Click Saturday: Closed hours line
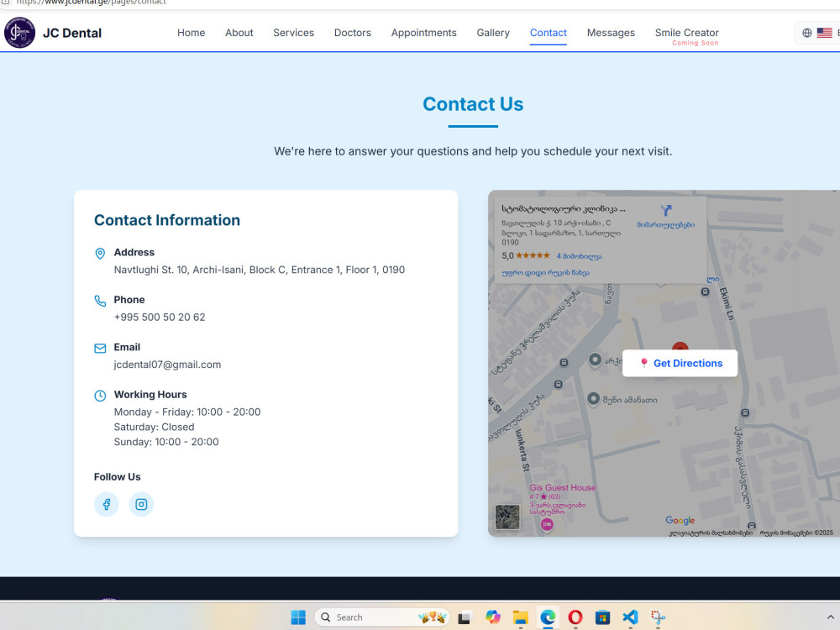The height and width of the screenshot is (630, 840). pos(155,427)
